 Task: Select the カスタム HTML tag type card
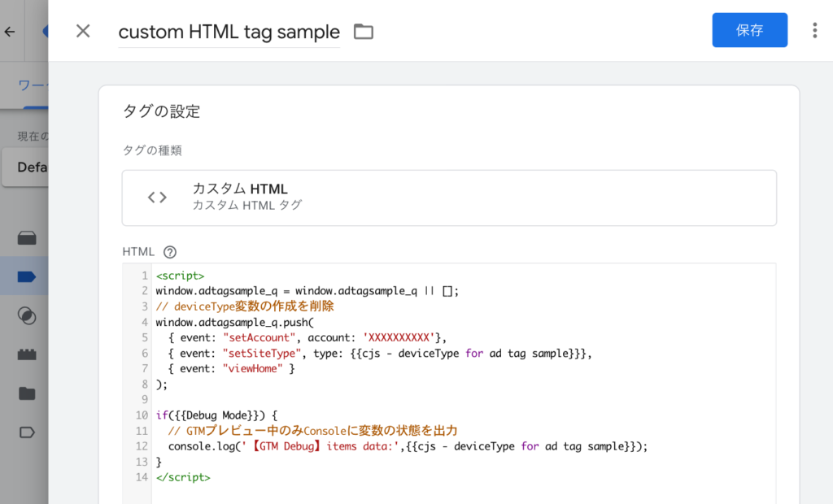point(449,198)
